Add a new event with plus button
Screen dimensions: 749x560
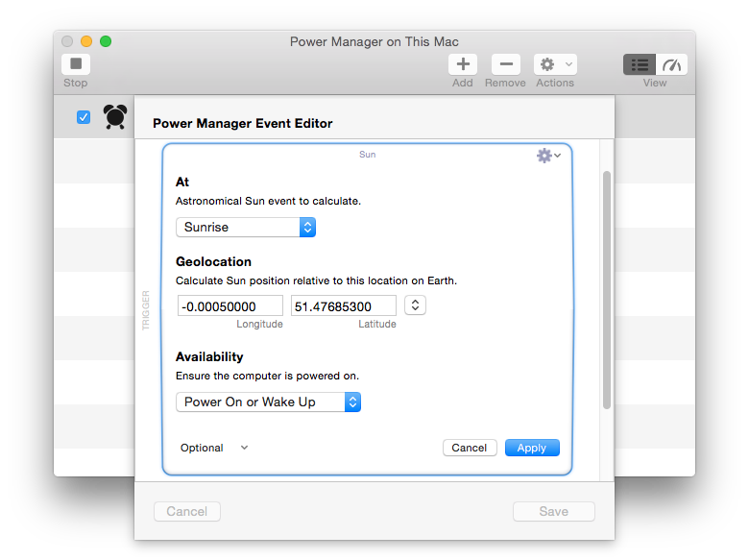(463, 64)
